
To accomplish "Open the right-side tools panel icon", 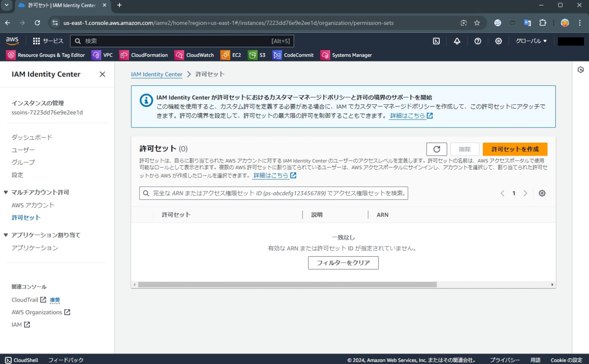I will (x=581, y=70).
